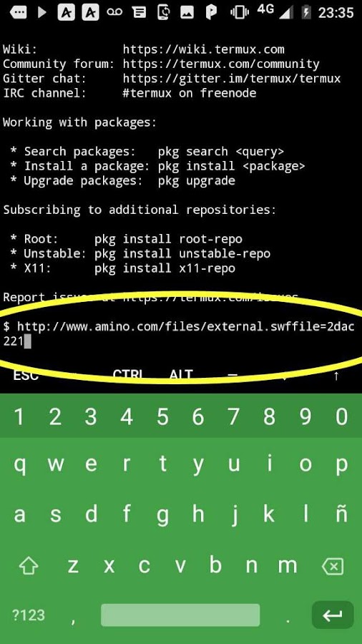The image size is (362, 644).
Task: Toggle the shift arrow key
Action: click(29, 567)
